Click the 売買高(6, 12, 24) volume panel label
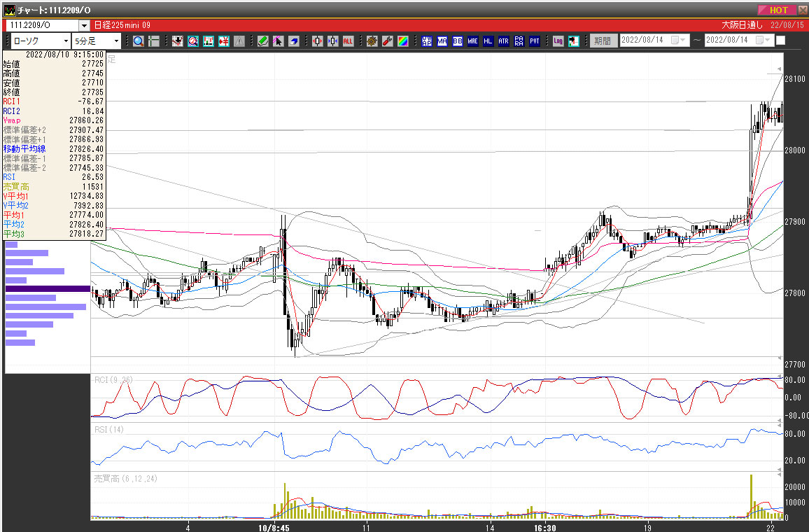Viewport: 809px width, 532px height. (x=126, y=479)
